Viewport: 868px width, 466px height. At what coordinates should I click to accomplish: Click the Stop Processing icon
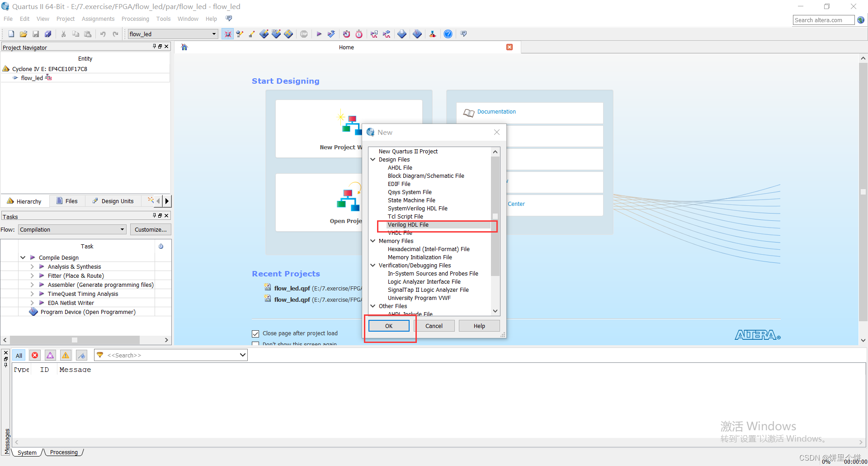[304, 34]
